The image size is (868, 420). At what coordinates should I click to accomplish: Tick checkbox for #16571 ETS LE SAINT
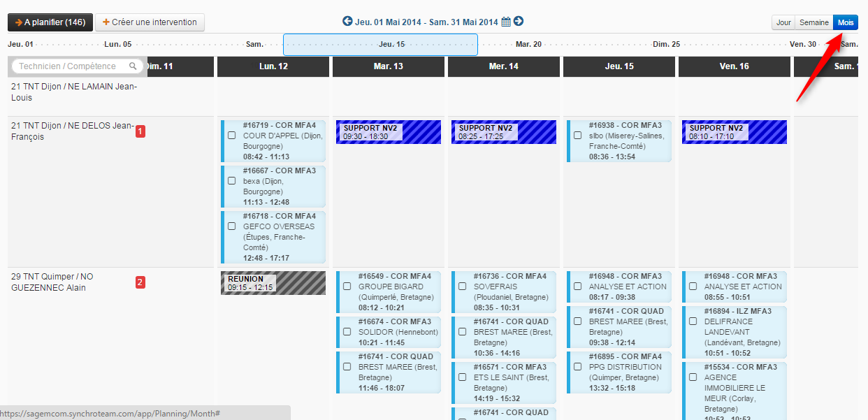point(462,377)
